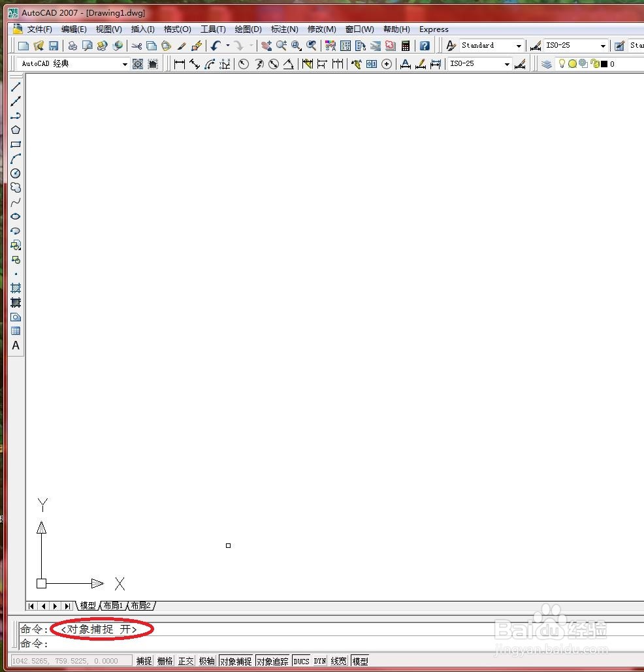The image size is (644, 672).
Task: Click the Save icon
Action: pyautogui.click(x=54, y=46)
